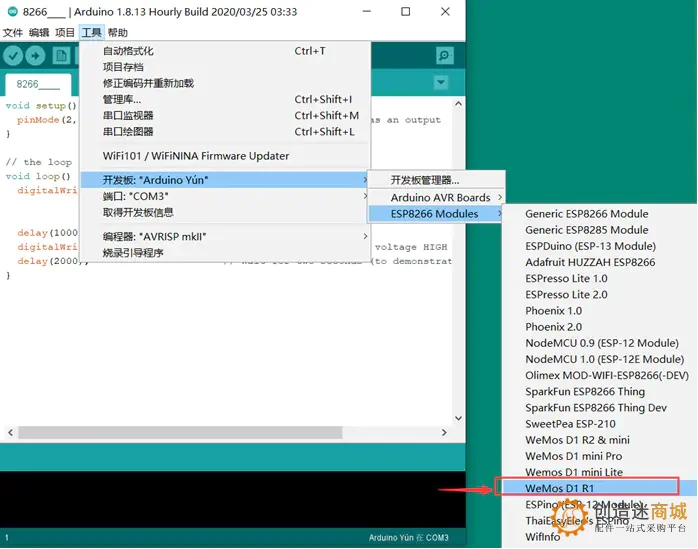698x549 pixels.
Task: Click the 'void setup()' code line
Action: pos(41,106)
